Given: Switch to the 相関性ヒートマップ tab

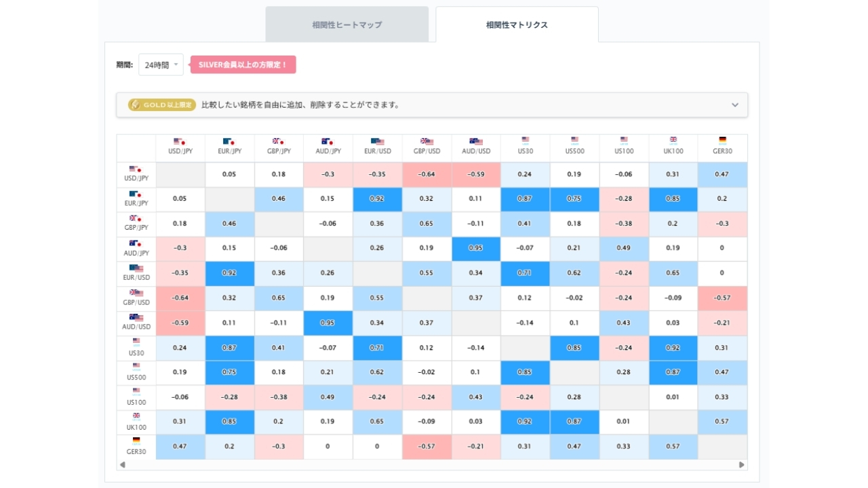Looking at the screenshot, I should [347, 24].
